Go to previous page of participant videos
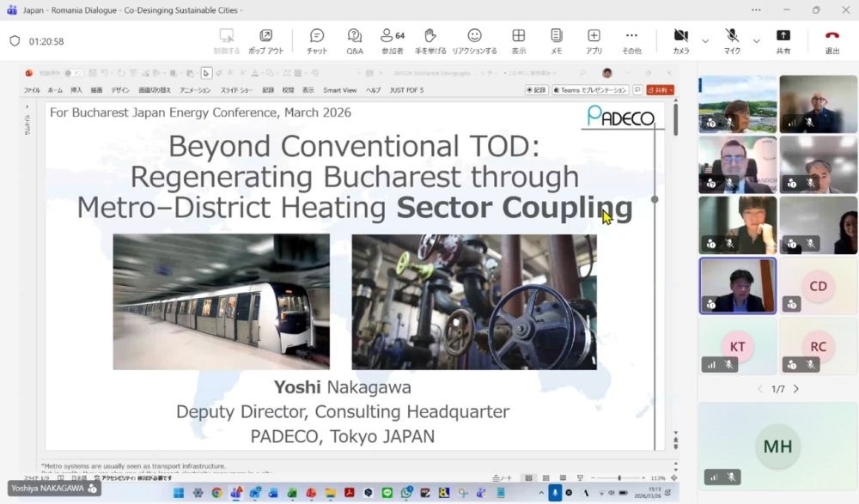The image size is (859, 504). [x=759, y=389]
